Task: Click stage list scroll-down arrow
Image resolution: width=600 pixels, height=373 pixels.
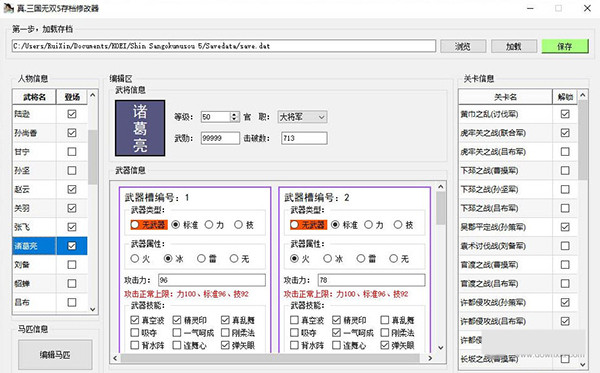Action: click(583, 364)
